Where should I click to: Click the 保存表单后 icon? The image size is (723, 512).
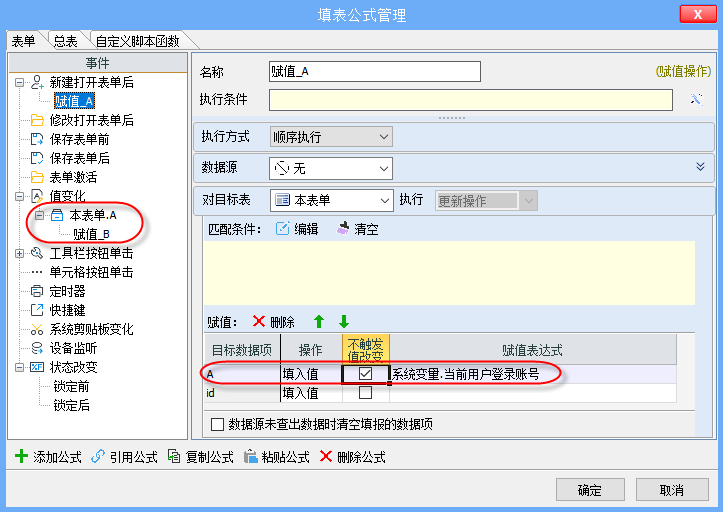37,158
